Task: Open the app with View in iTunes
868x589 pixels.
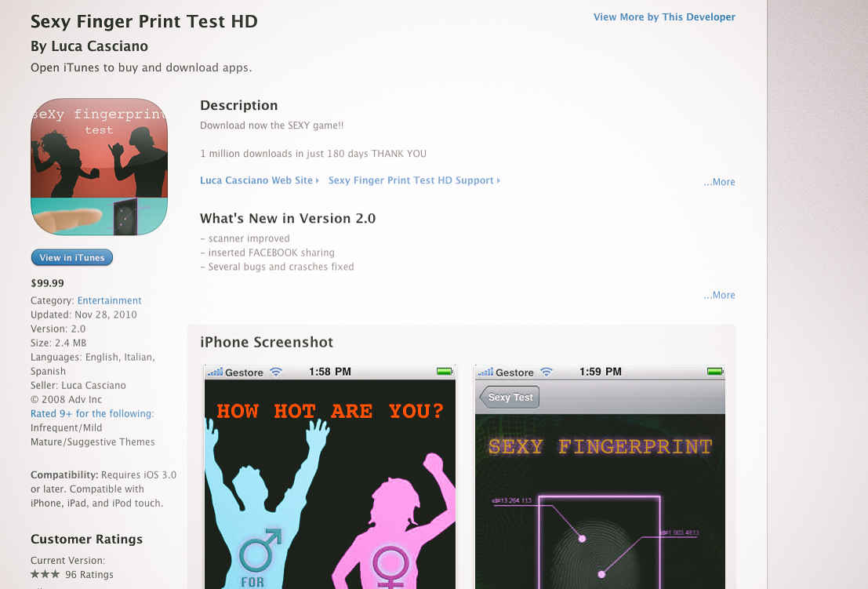Action: click(x=72, y=257)
